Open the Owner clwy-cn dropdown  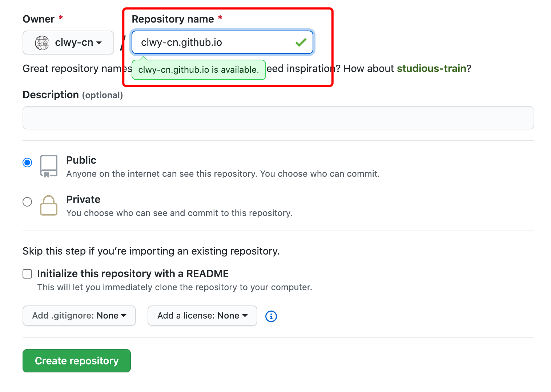(68, 43)
